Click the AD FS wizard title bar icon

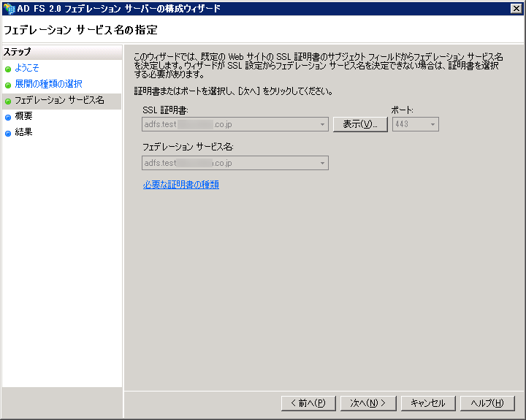(x=9, y=8)
